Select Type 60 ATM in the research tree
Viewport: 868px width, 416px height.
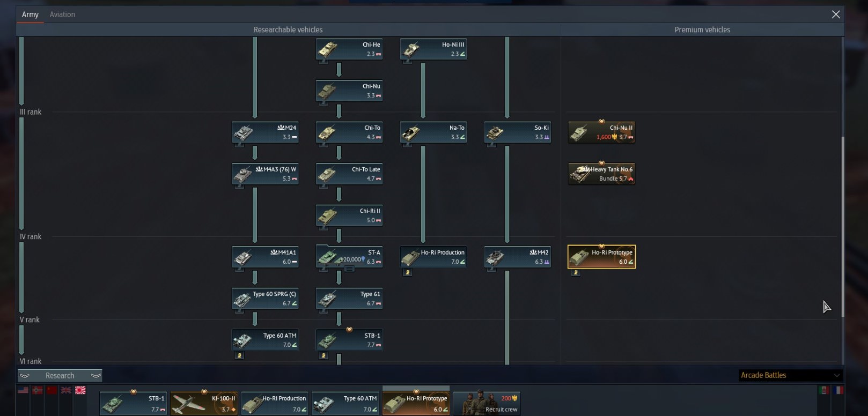[265, 340]
